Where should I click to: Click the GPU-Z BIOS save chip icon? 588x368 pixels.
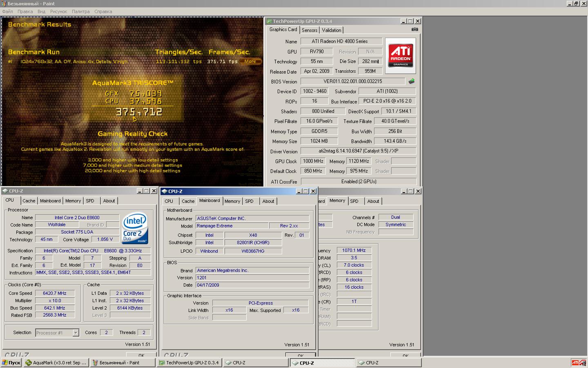tap(412, 81)
